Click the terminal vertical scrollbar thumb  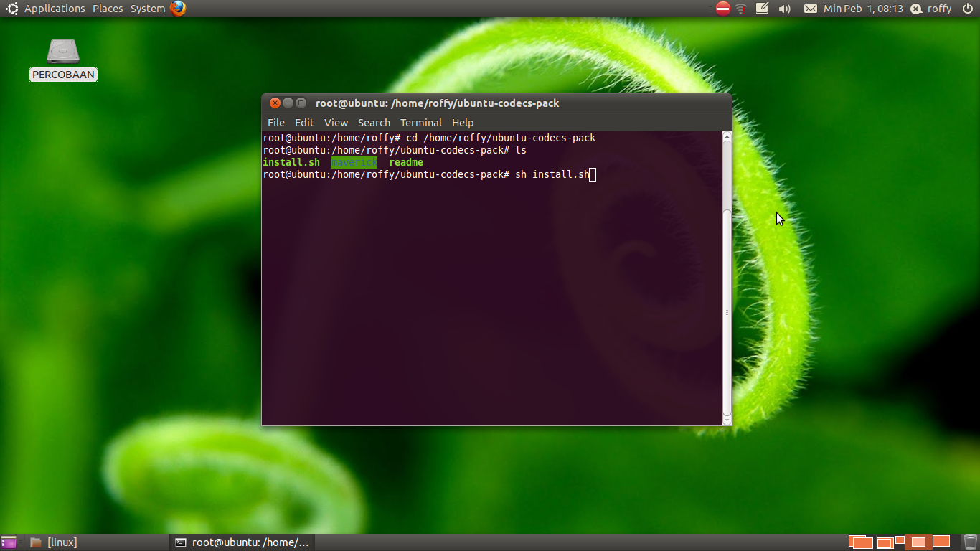(727, 312)
